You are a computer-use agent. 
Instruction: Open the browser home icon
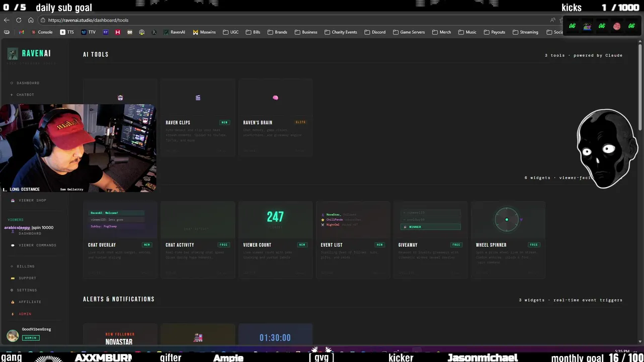(x=31, y=20)
